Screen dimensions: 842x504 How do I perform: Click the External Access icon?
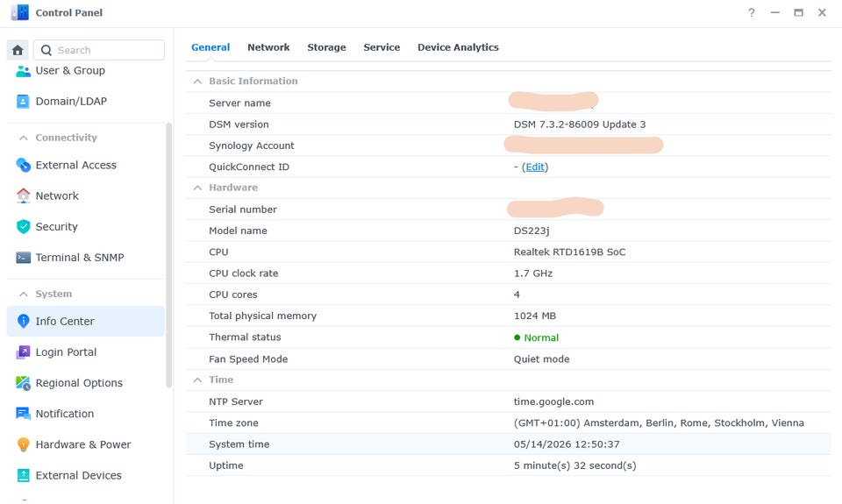23,165
